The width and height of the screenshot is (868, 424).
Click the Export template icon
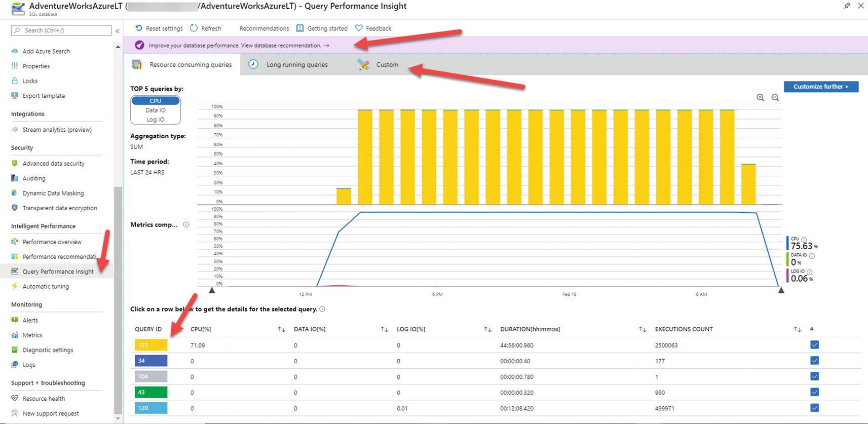point(15,95)
